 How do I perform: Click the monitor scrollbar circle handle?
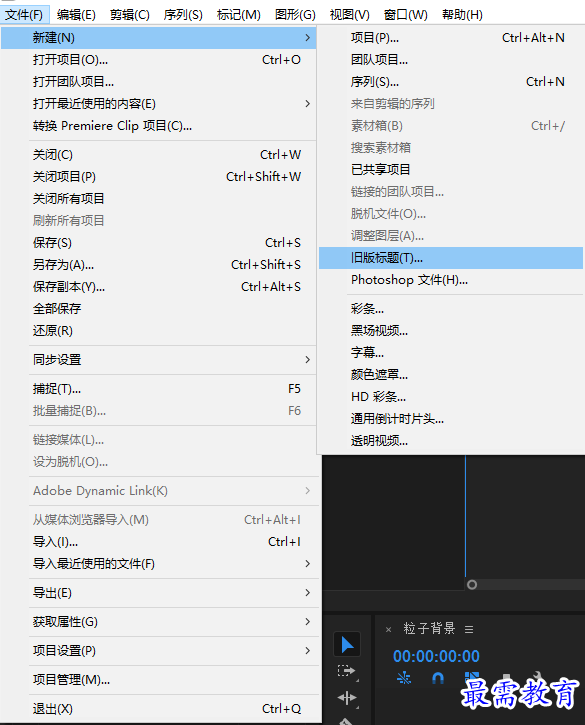click(x=472, y=584)
